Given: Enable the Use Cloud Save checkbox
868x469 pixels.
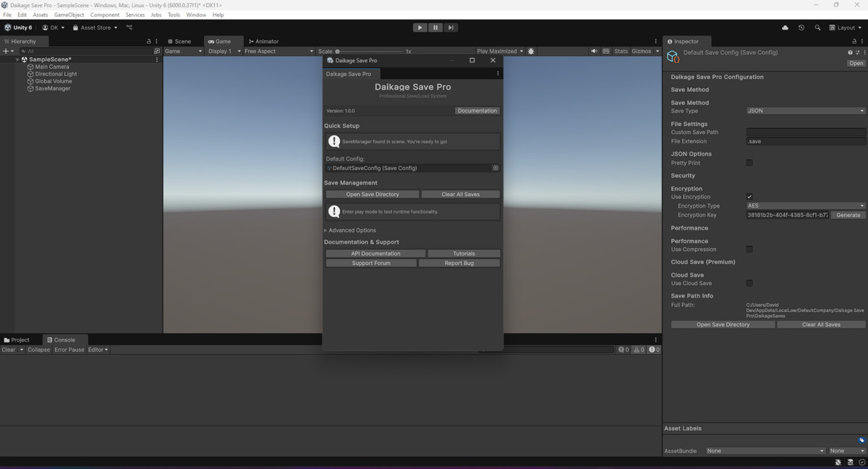Looking at the screenshot, I should (749, 283).
